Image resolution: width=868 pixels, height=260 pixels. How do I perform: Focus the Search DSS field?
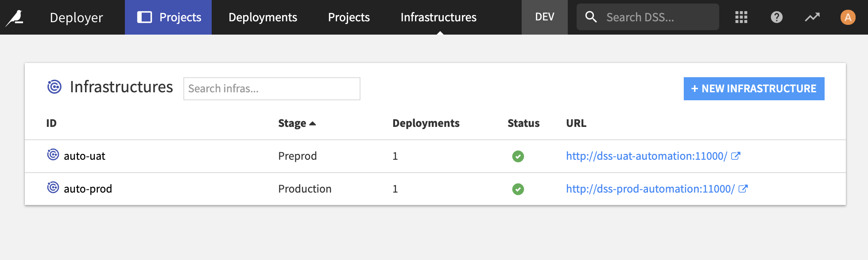click(x=648, y=17)
